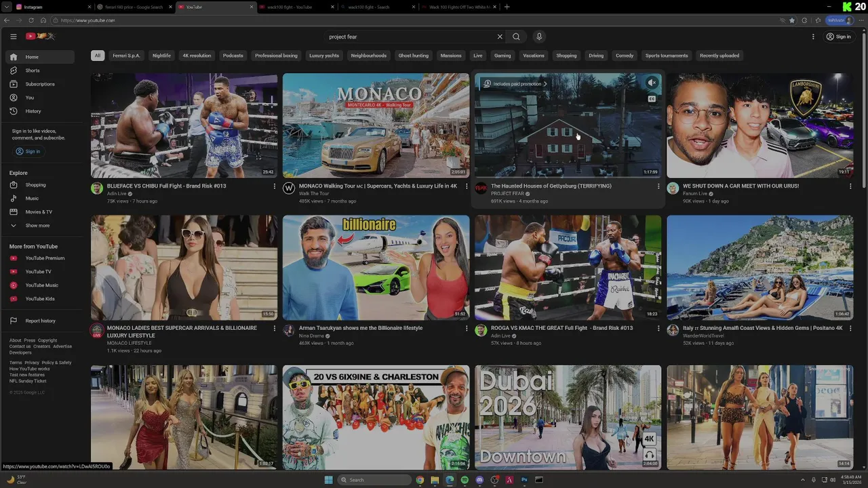The image size is (868, 488).
Task: Toggle captions on Gettysburg video preview
Action: point(652,99)
